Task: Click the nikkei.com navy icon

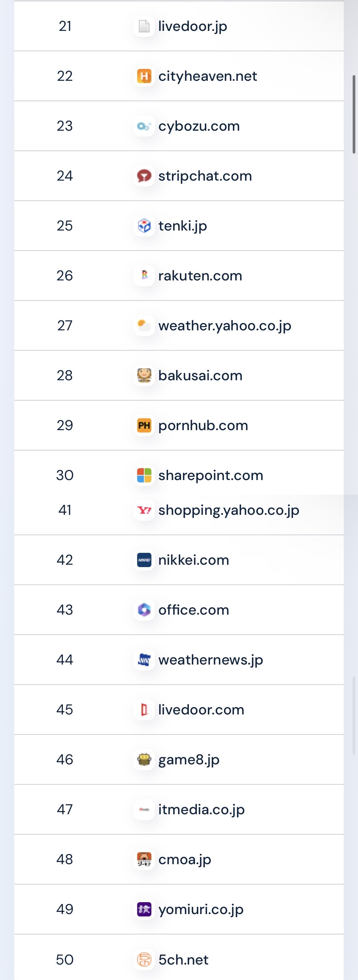Action: (144, 560)
